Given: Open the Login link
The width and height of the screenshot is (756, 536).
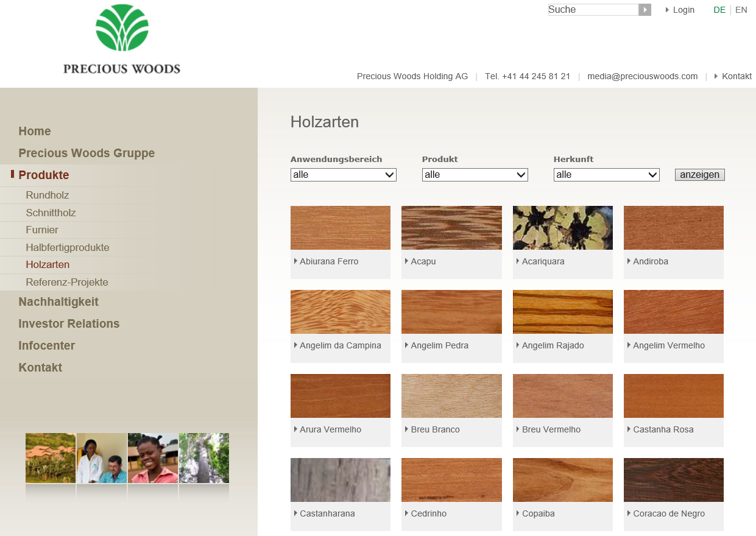Looking at the screenshot, I should 684,10.
